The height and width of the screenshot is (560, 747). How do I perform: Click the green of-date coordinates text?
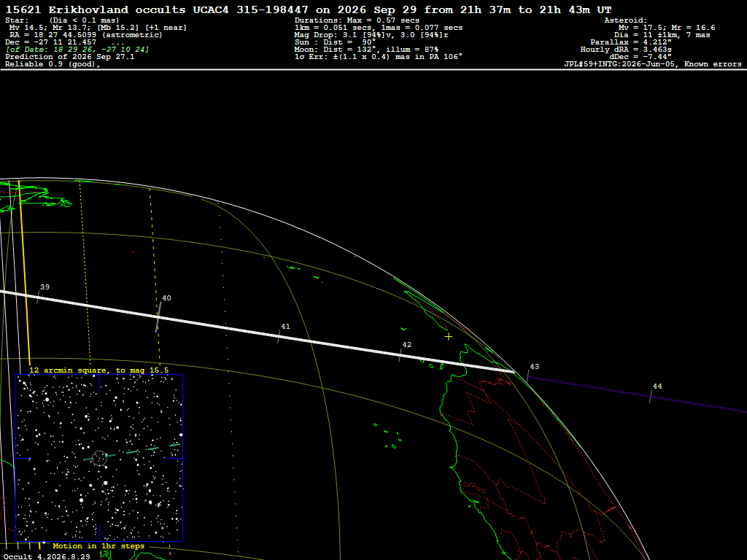(x=77, y=50)
